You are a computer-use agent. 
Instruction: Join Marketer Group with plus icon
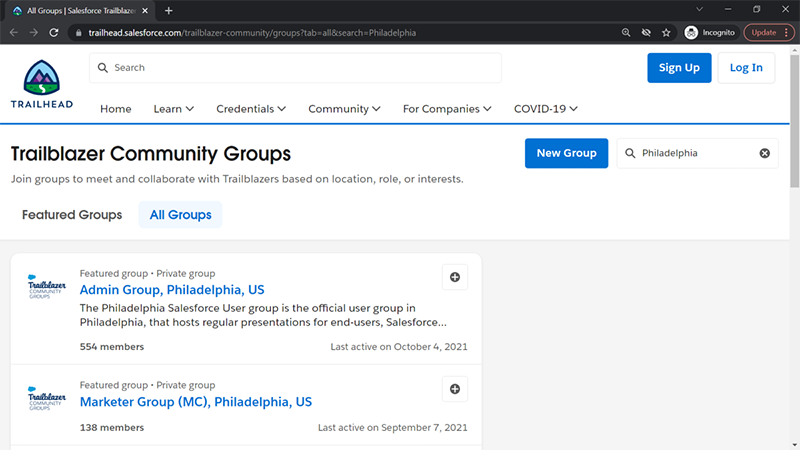(455, 389)
